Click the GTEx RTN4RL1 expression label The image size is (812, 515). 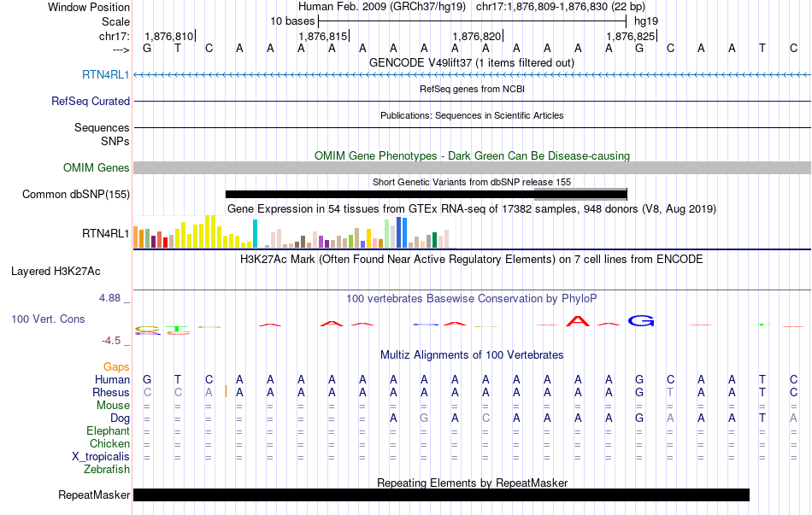click(x=106, y=234)
